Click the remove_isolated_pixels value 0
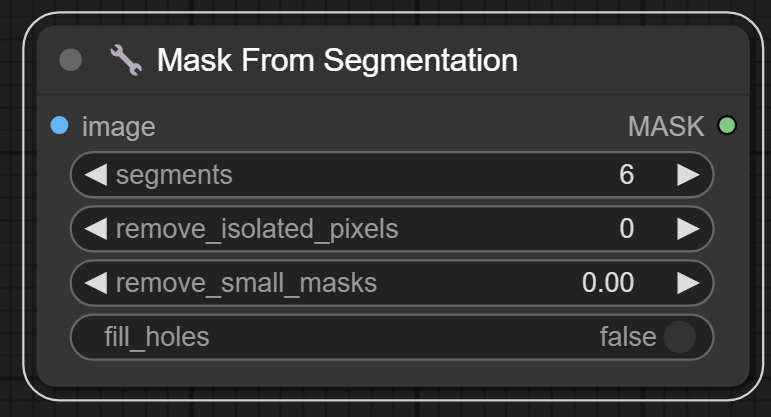The width and height of the screenshot is (771, 417). point(627,229)
